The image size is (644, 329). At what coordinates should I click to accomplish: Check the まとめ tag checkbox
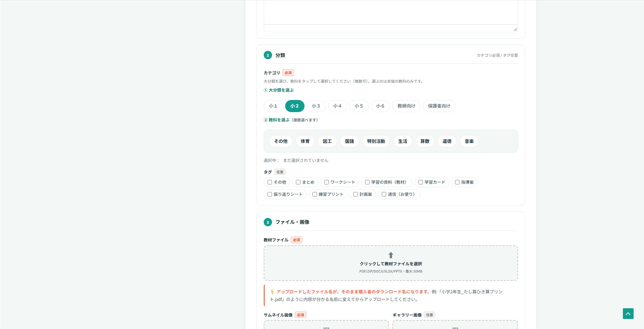point(298,182)
